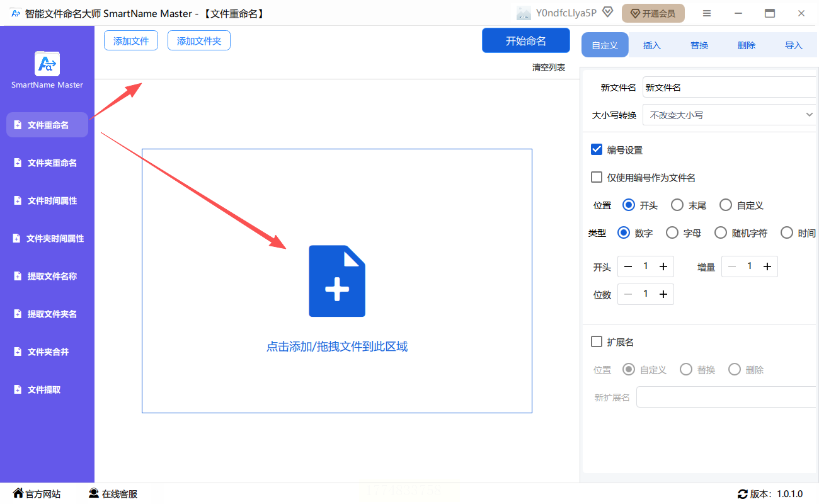The image size is (819, 504).
Task: Click the 清空列表 link
Action: click(549, 67)
